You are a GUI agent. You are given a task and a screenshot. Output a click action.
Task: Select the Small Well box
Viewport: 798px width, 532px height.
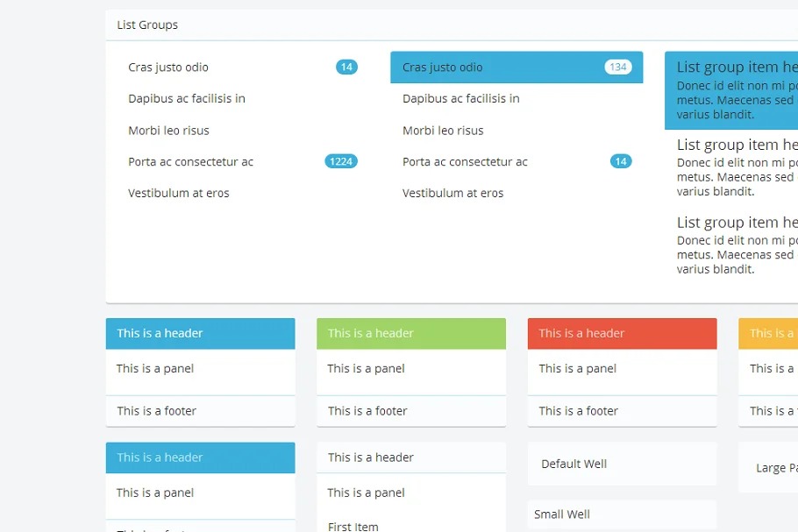point(622,514)
